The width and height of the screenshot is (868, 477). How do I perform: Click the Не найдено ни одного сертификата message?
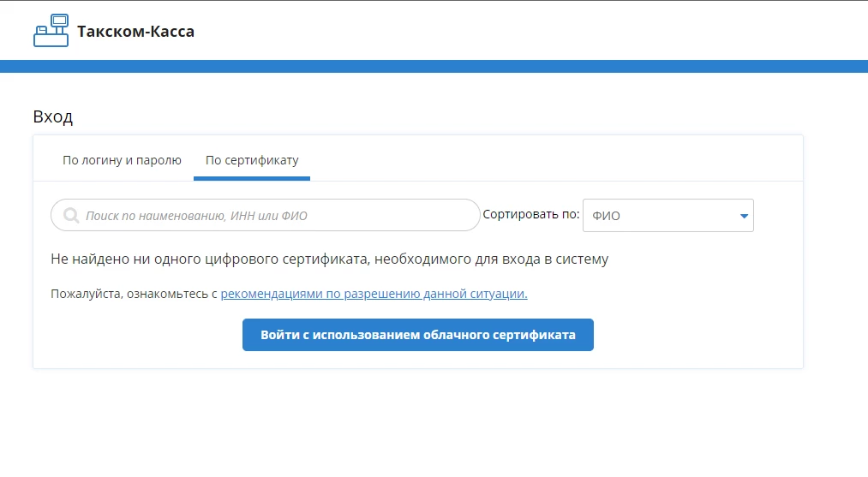point(330,259)
